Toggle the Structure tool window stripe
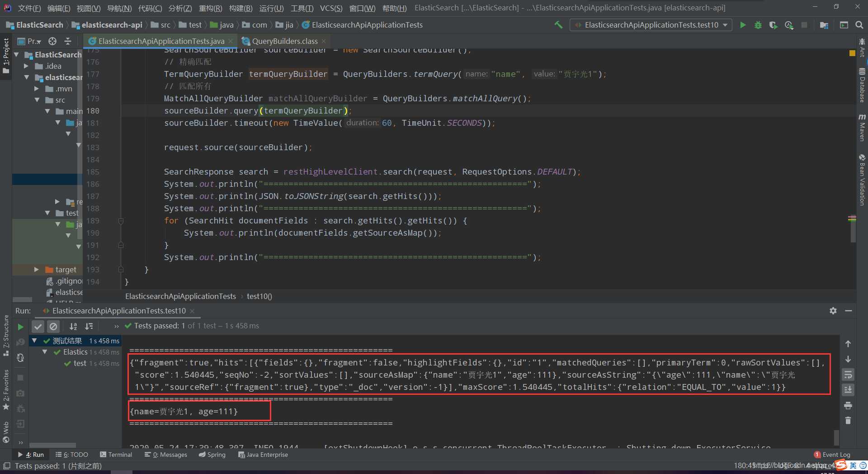 click(6, 335)
